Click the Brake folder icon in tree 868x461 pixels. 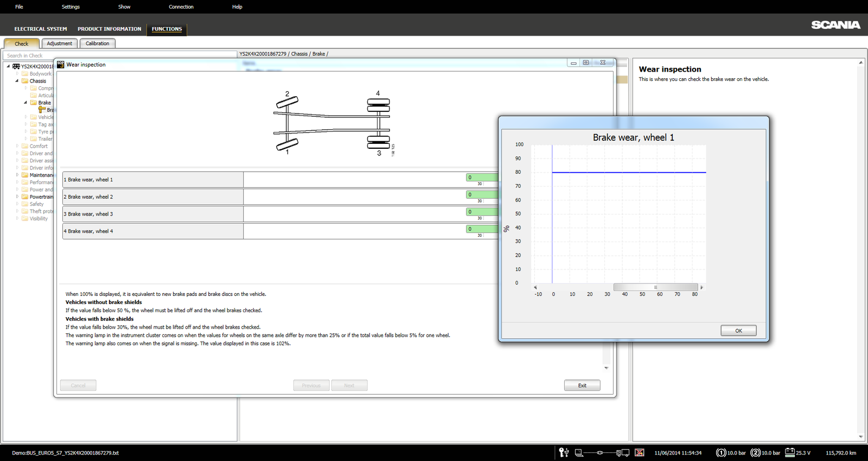(x=34, y=103)
